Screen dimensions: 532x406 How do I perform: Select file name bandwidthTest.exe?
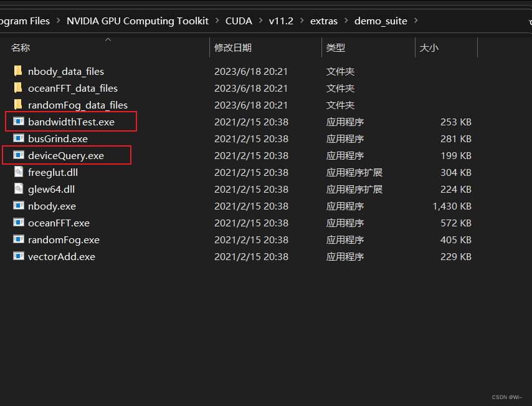click(71, 122)
